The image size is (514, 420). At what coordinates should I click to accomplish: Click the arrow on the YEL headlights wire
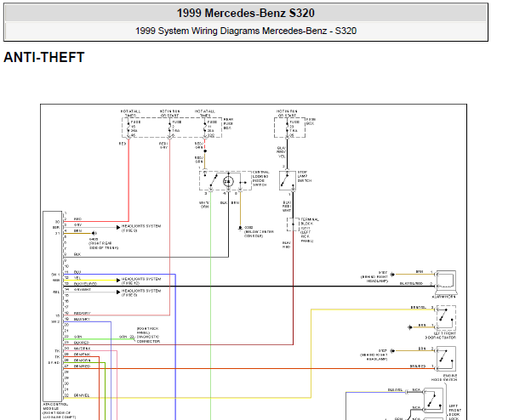pos(118,280)
